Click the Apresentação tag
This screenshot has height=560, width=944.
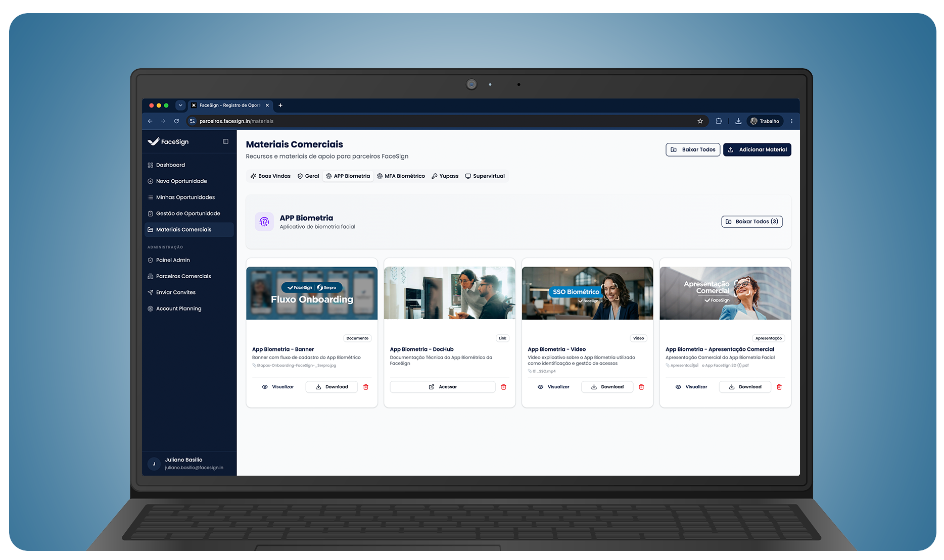(x=769, y=338)
